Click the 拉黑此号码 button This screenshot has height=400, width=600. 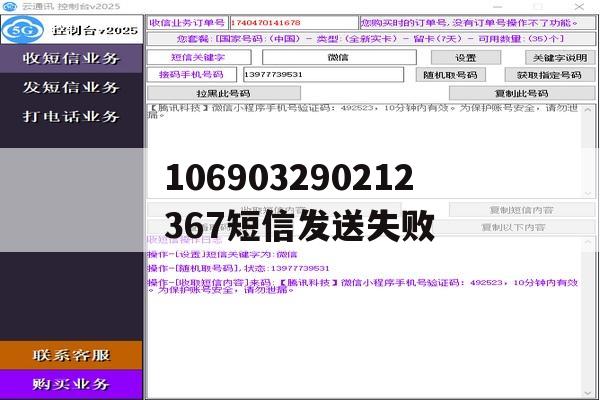(x=224, y=93)
